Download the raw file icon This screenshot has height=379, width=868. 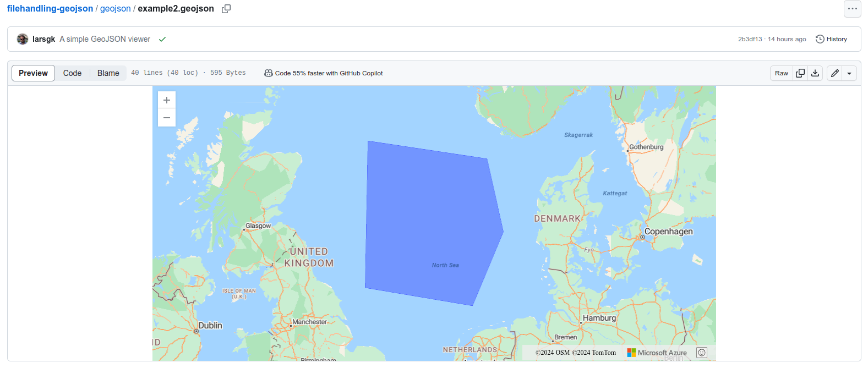coord(815,73)
